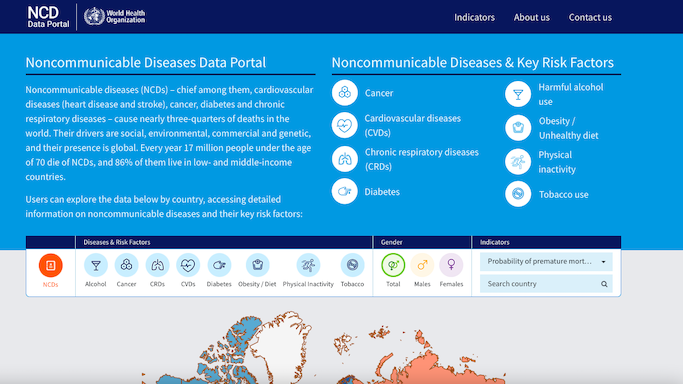The height and width of the screenshot is (384, 683).
Task: Open the Chronic respiratory diseases (CRDs) link
Action: pos(422,159)
